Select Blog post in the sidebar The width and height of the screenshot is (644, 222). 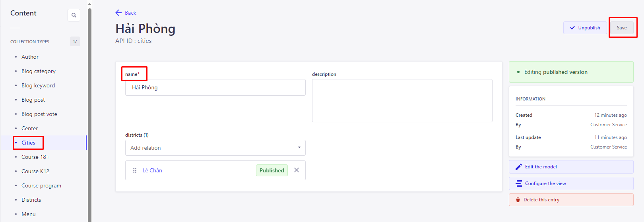click(33, 100)
